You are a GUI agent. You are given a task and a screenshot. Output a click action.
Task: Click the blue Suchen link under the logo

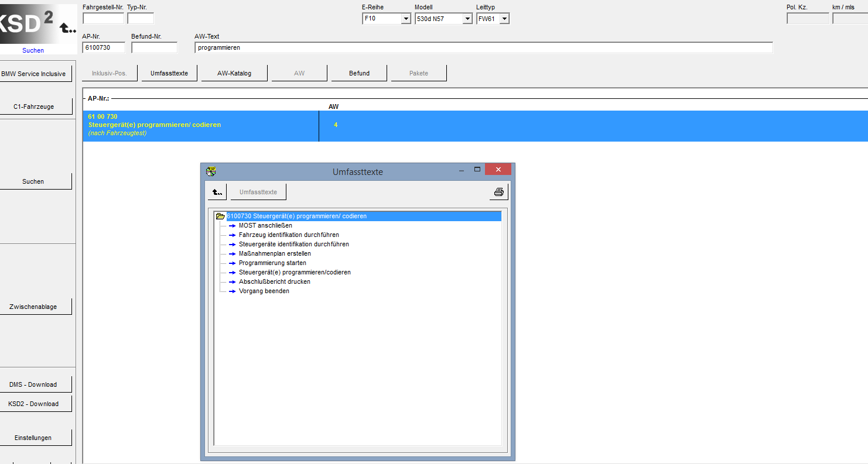click(x=33, y=50)
